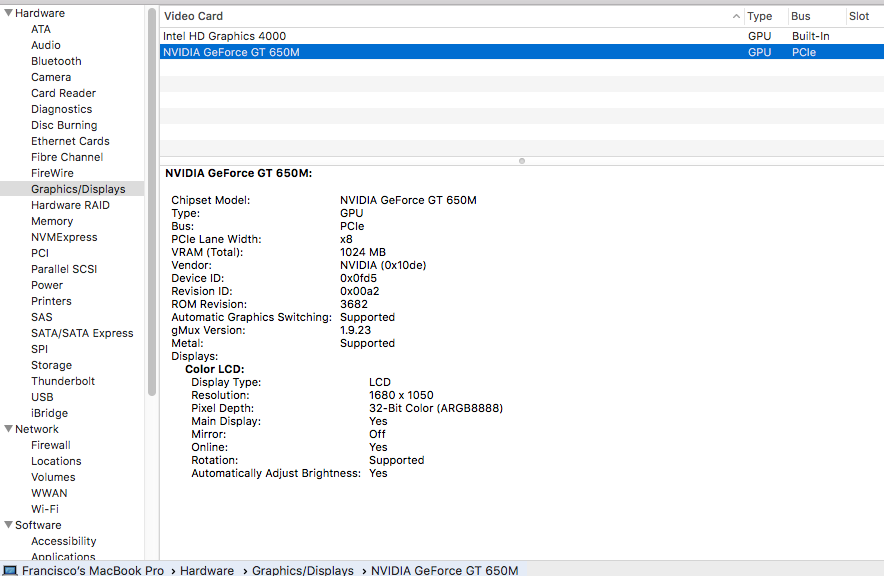Viewport: 884px width, 576px height.
Task: Go to Francisco's MacBook Pro in path bar
Action: 93,570
